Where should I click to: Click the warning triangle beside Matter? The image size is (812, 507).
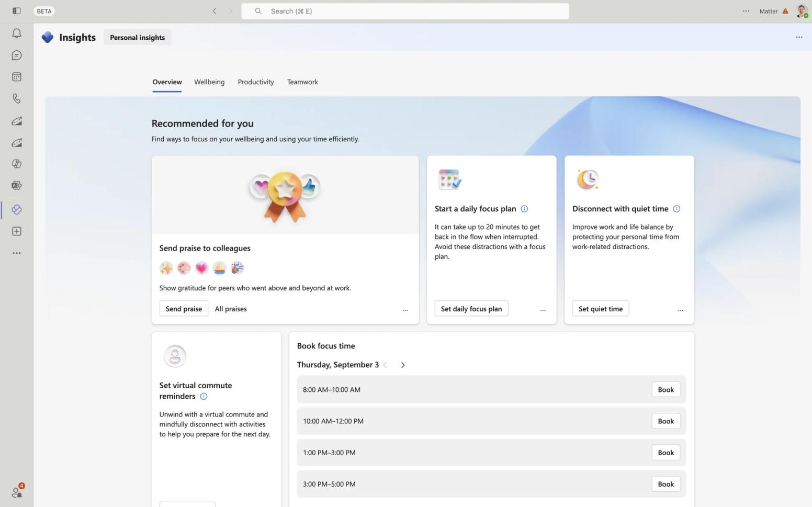[x=785, y=11]
